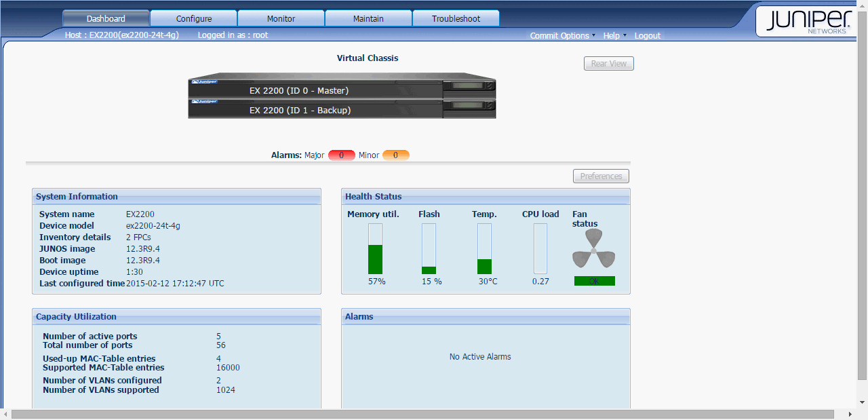Click the horizontal scrollbar thumb

click(x=422, y=414)
